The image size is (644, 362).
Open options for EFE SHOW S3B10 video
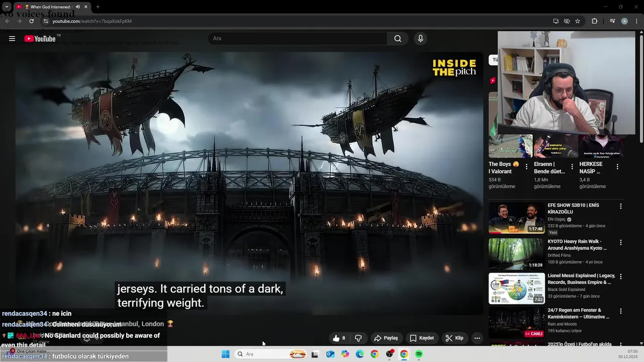click(620, 206)
